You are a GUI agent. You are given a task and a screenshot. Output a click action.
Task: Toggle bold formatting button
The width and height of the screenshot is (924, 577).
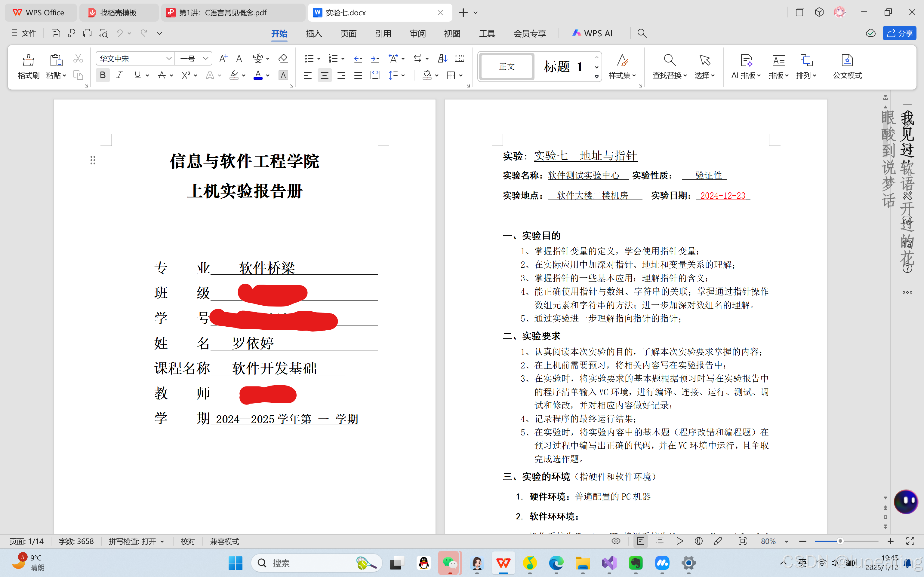103,75
